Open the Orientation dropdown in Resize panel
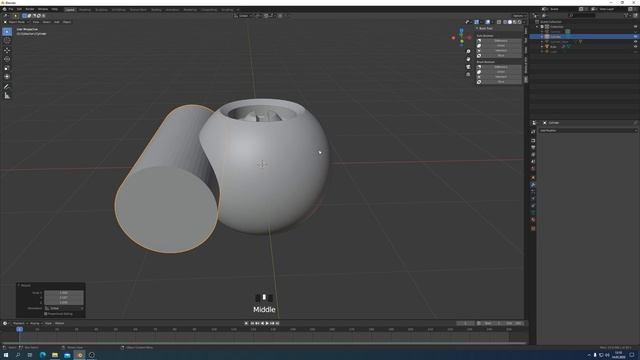The height and width of the screenshot is (360, 640). tap(64, 308)
